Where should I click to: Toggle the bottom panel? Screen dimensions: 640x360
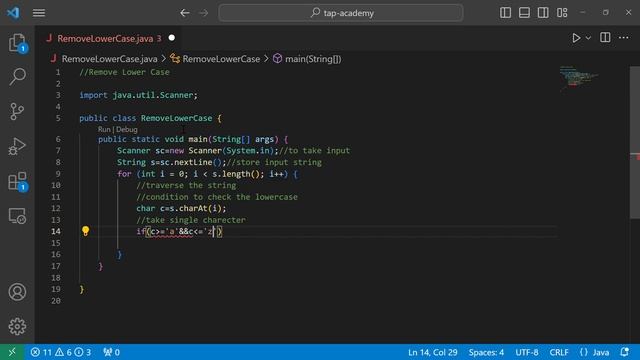(x=524, y=13)
